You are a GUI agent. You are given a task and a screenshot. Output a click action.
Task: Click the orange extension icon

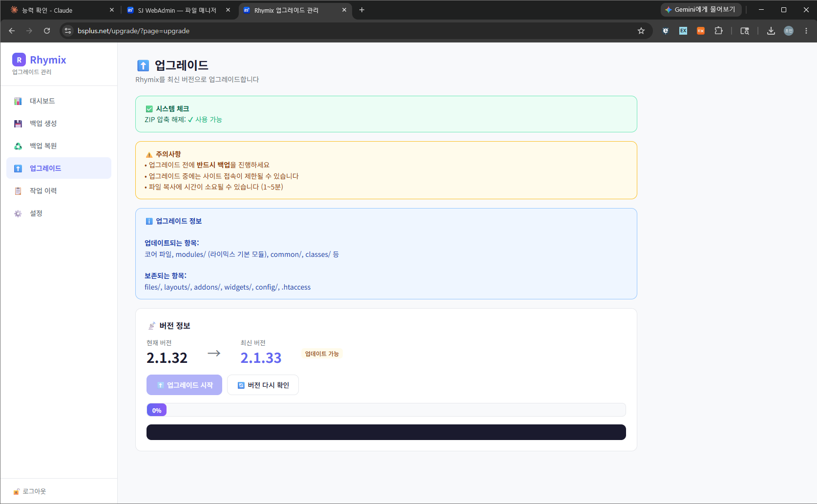click(701, 31)
